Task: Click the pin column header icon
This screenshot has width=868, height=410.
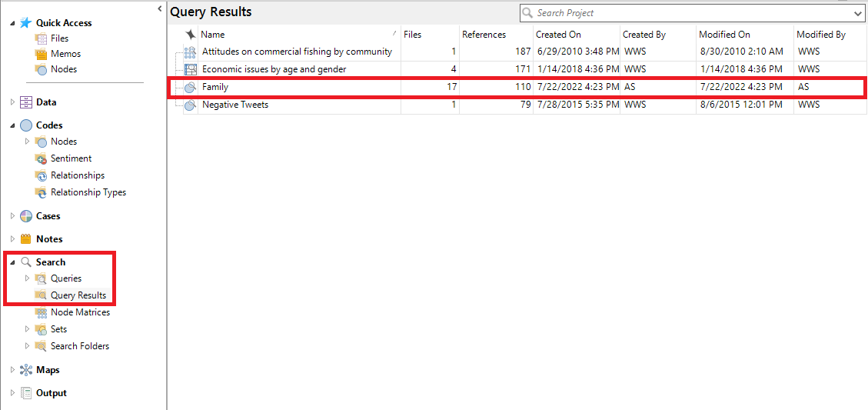Action: point(190,35)
